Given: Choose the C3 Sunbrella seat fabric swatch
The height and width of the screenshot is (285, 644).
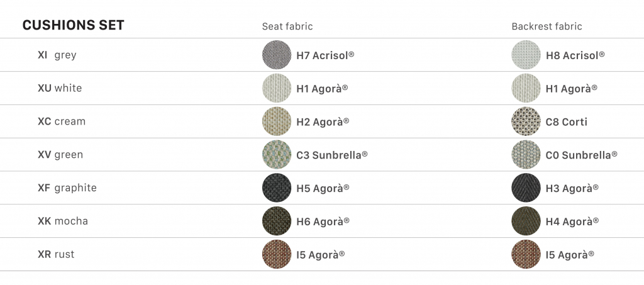Looking at the screenshot, I should tap(277, 155).
